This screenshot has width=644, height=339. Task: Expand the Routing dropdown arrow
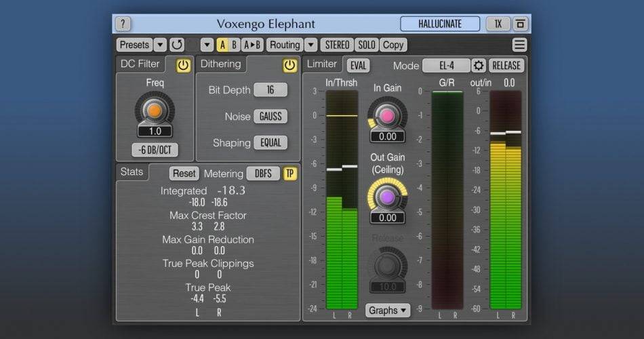[x=311, y=45]
